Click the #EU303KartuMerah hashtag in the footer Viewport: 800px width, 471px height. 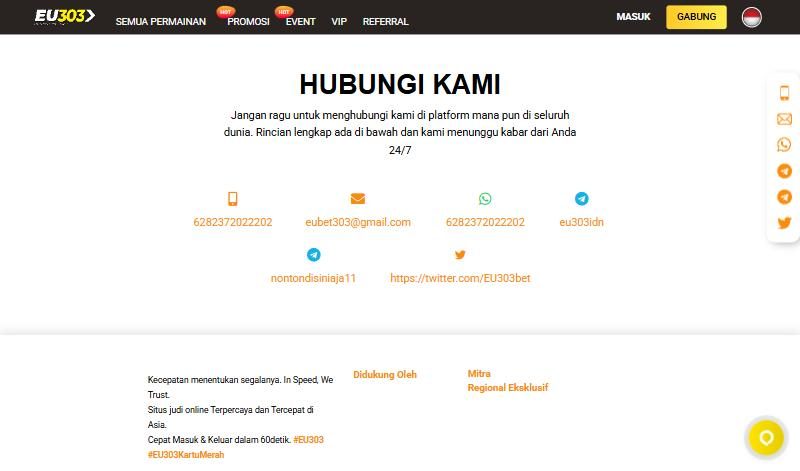[186, 454]
